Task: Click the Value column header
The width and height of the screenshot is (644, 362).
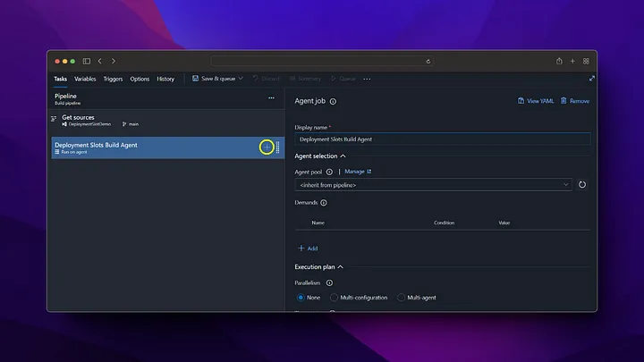Action: click(x=504, y=223)
